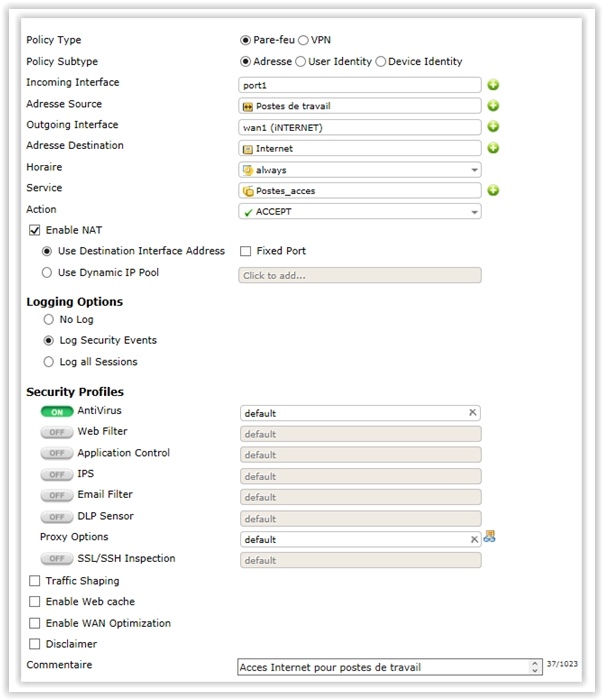Click green plus icon beside Adresse Source
Screen dimensions: 603x700
click(x=493, y=106)
